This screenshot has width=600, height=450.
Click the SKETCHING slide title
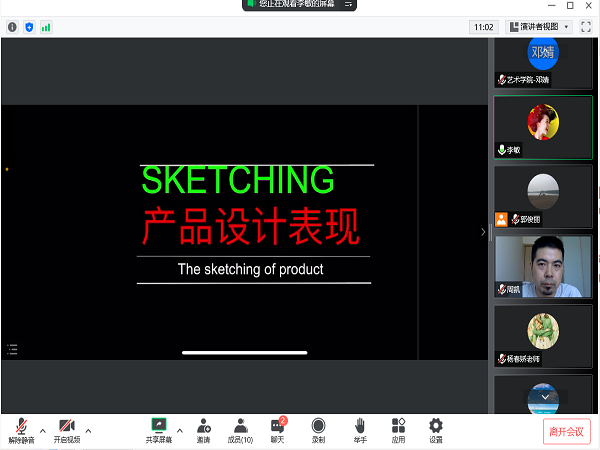click(x=238, y=180)
